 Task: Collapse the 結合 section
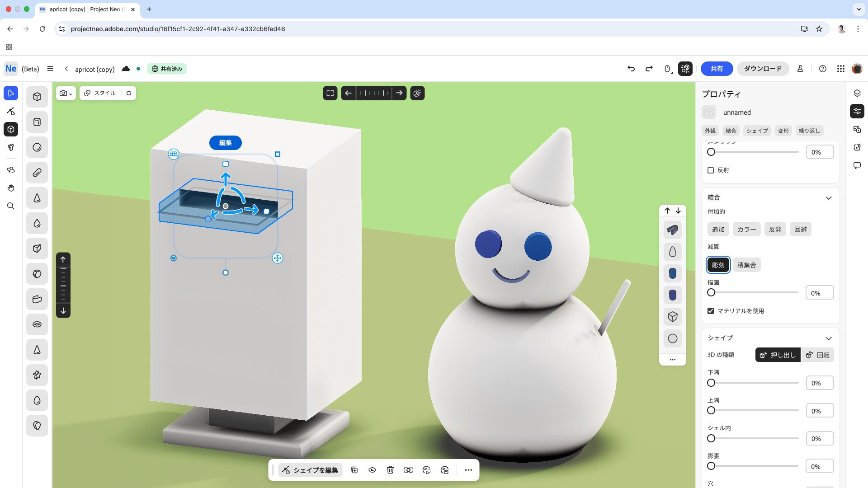(829, 197)
